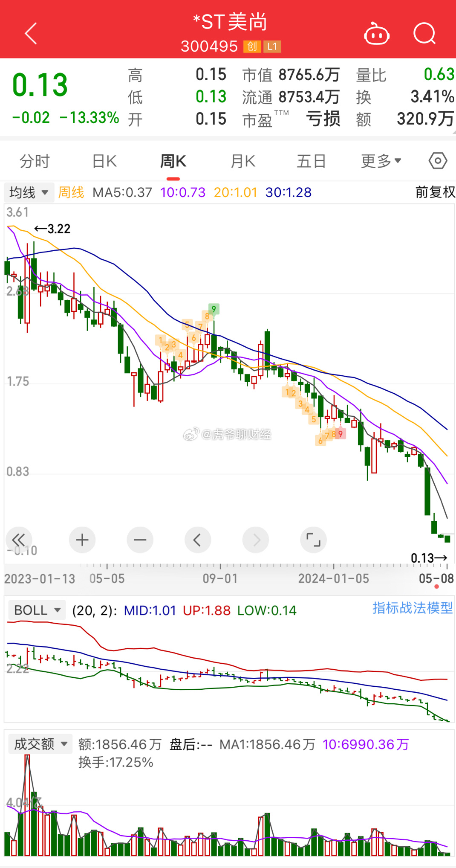Image resolution: width=456 pixels, height=868 pixels.
Task: Open the 指标战法模型 link
Action: click(412, 608)
